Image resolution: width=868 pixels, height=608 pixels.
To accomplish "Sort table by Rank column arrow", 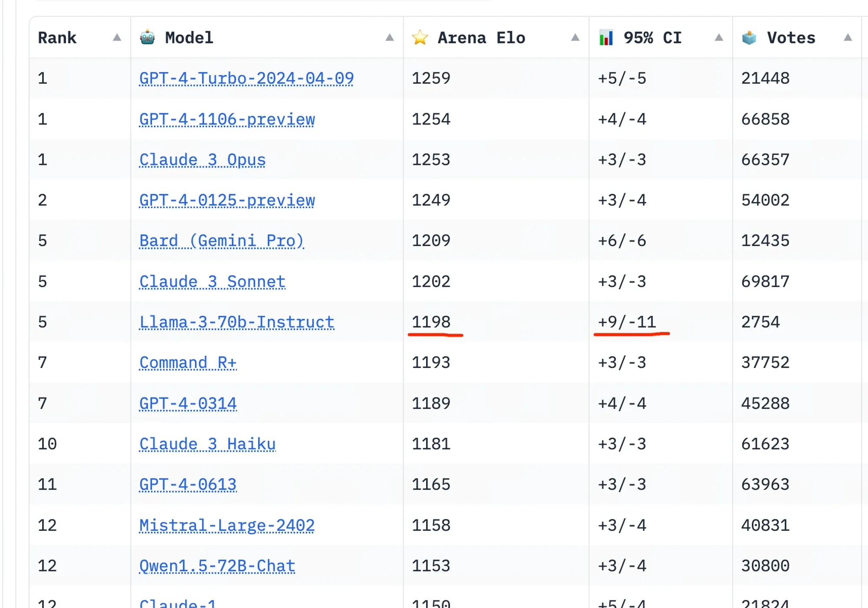I will [x=117, y=38].
